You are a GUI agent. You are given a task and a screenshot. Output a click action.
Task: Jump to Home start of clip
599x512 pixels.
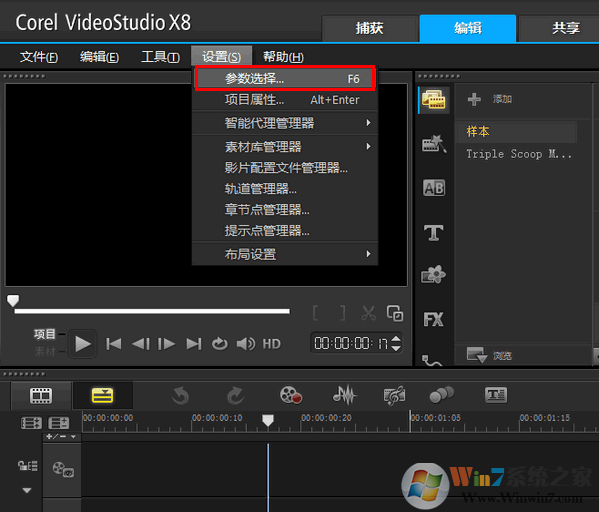pyautogui.click(x=113, y=344)
